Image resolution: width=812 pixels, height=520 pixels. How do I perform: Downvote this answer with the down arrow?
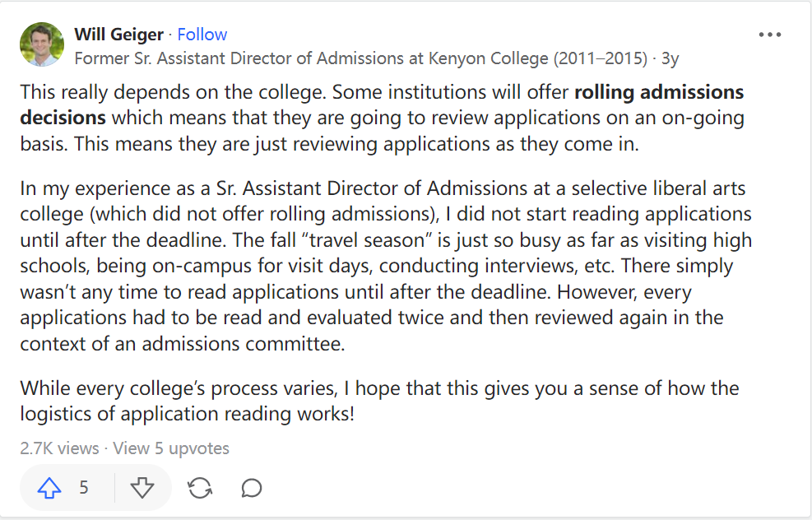click(x=142, y=488)
